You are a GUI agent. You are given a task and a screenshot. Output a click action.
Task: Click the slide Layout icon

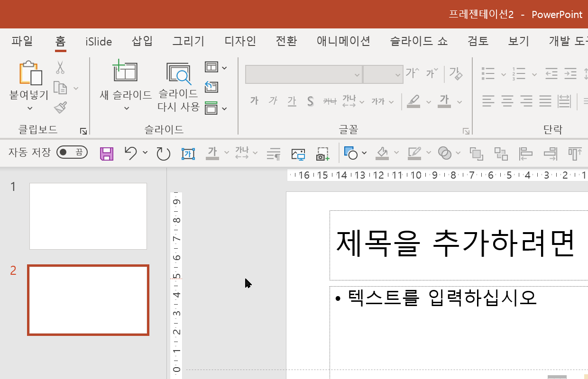[x=211, y=67]
